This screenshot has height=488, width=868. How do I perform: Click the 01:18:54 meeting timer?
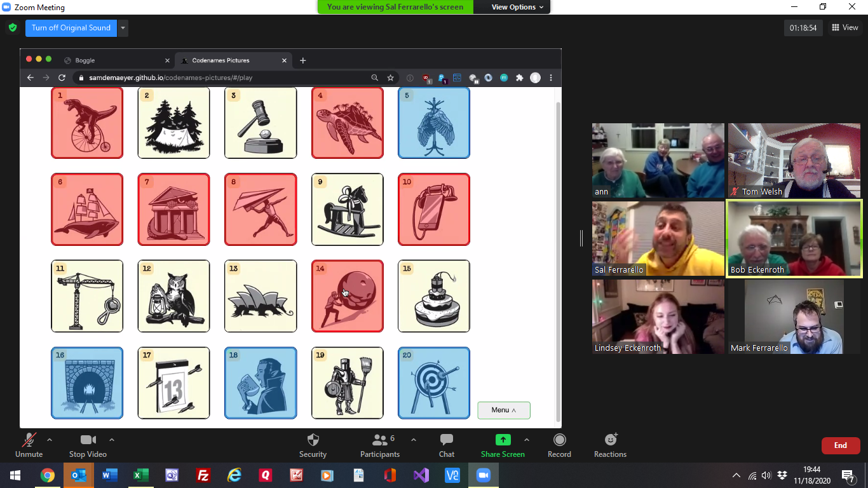pyautogui.click(x=803, y=28)
